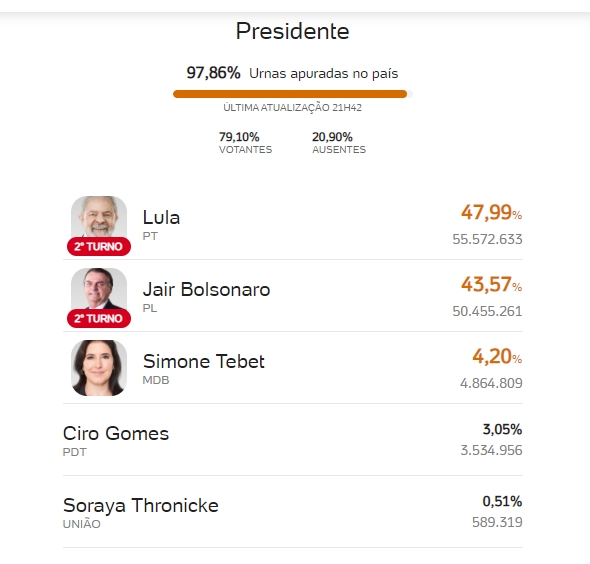Click Jair Bolsonaro's candidate photo
Viewport: 590px width, 564px height.
tap(99, 289)
